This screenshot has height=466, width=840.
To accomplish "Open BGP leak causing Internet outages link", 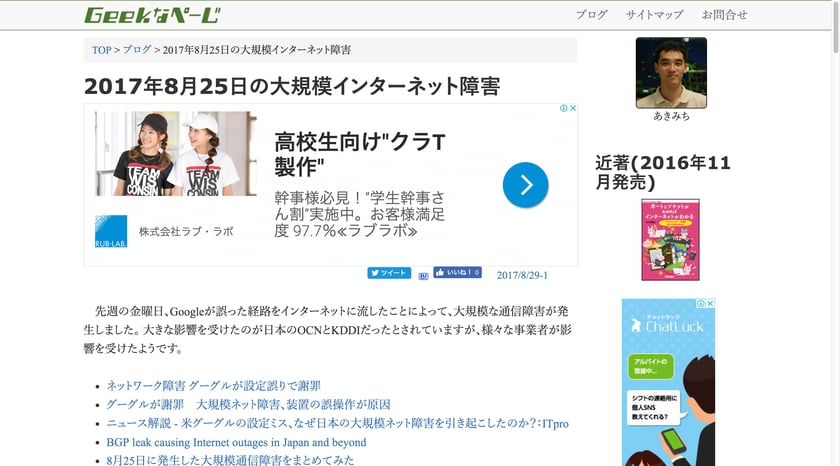I will pyautogui.click(x=236, y=442).
